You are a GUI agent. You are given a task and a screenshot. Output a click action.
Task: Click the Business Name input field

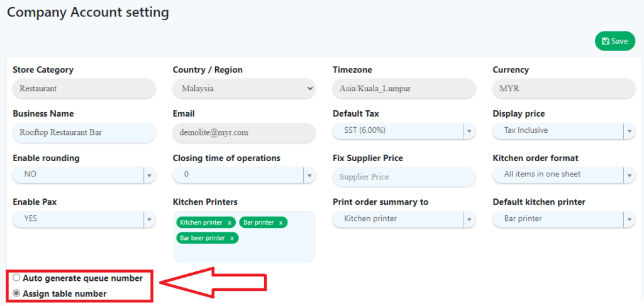pyautogui.click(x=84, y=133)
